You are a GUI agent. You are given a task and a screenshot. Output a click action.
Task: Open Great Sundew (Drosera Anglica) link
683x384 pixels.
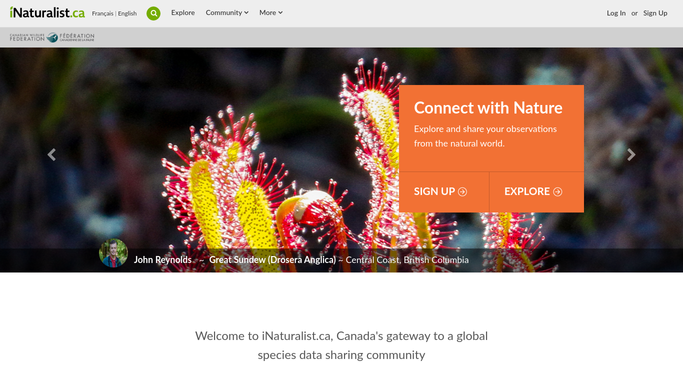pyautogui.click(x=272, y=260)
